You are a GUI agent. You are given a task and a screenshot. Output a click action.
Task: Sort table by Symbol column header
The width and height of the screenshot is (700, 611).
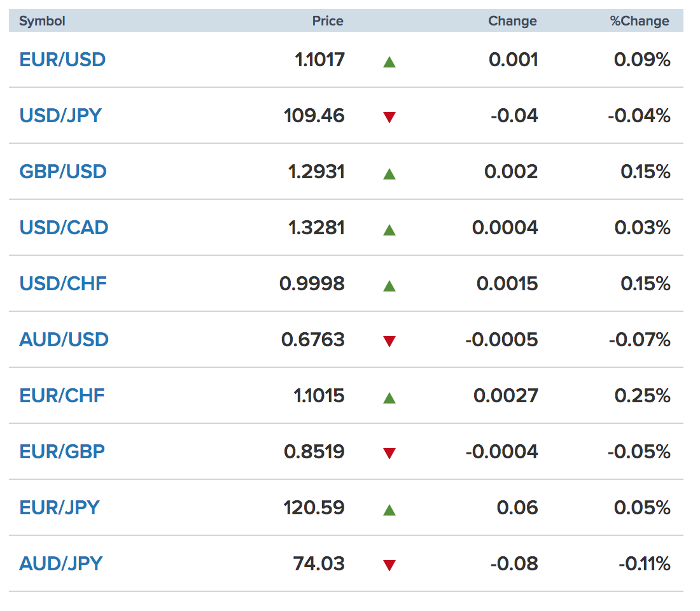tap(42, 21)
